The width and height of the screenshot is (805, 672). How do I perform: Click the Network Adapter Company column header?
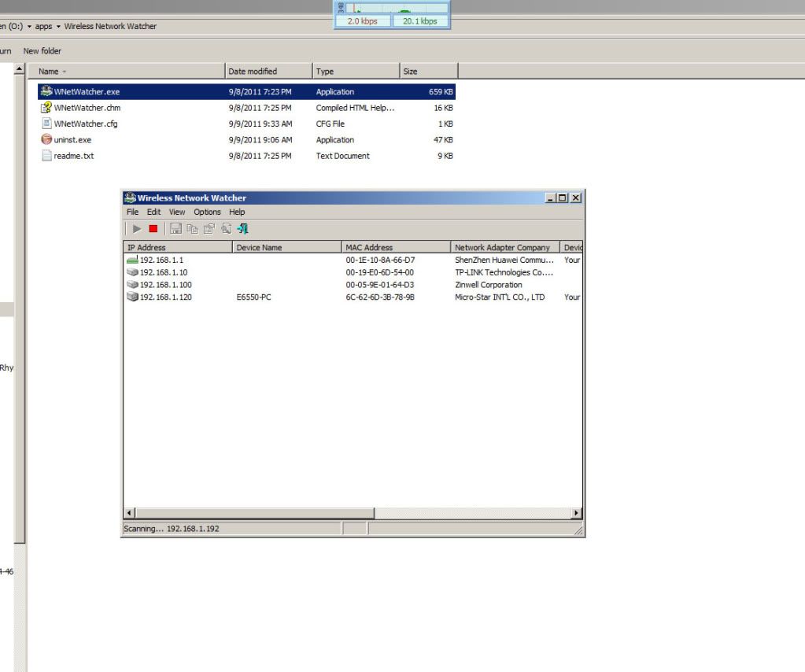504,248
